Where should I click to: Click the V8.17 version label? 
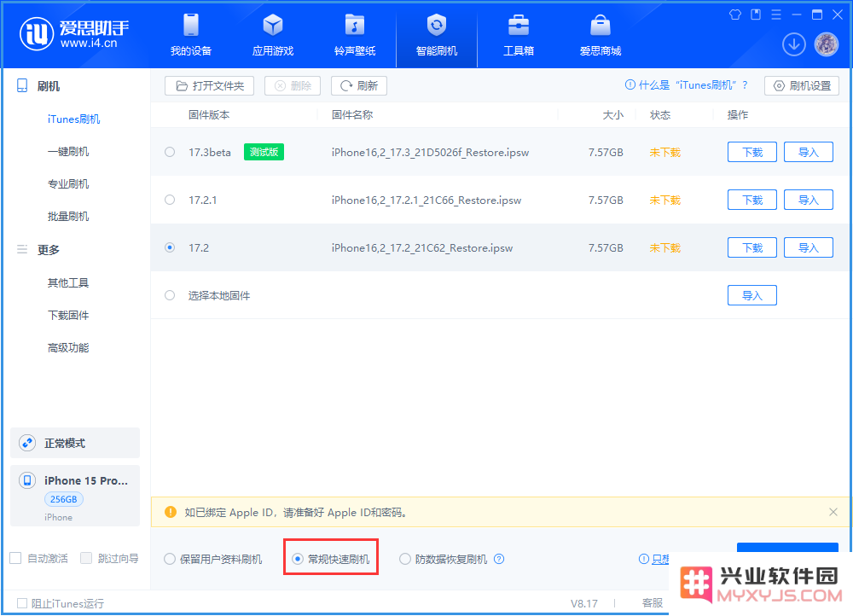583,603
